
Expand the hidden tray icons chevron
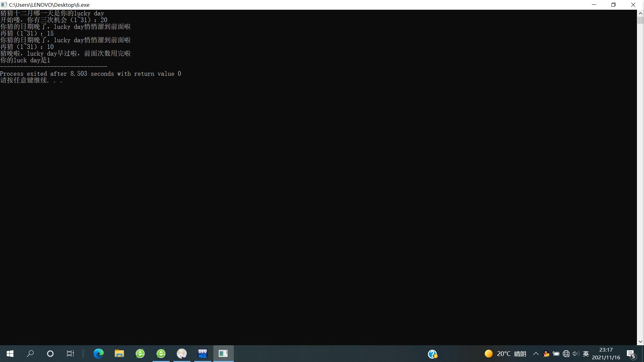tap(536, 354)
